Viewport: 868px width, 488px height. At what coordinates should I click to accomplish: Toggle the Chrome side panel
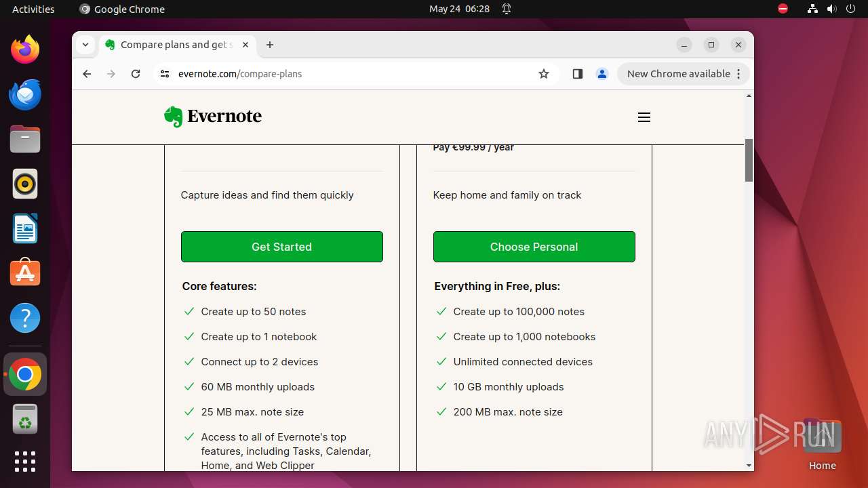pyautogui.click(x=578, y=74)
